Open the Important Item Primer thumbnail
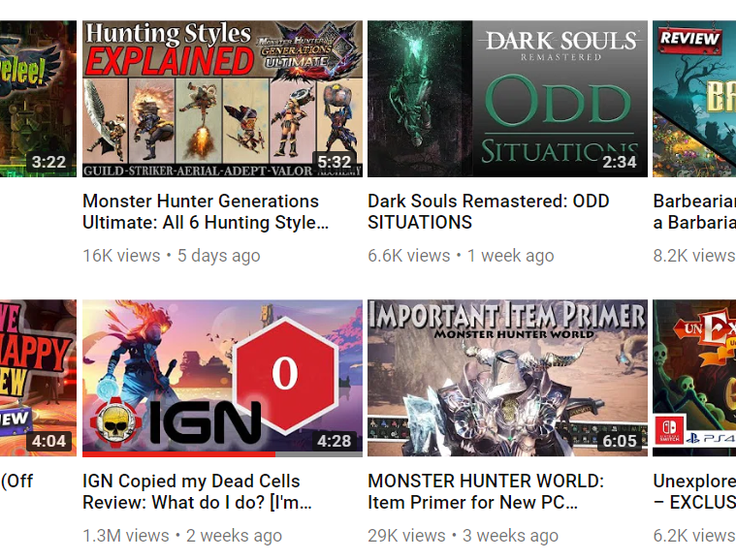Image resolution: width=736 pixels, height=560 pixels. [x=507, y=378]
